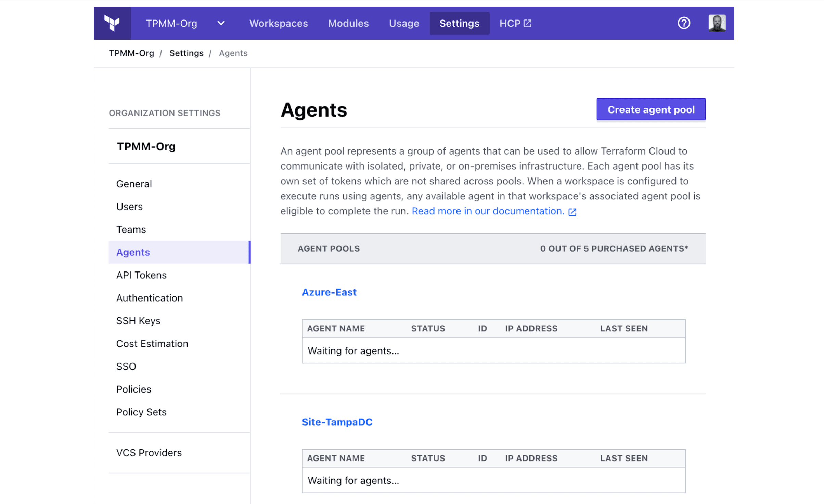Click the Create agent pool button

651,109
